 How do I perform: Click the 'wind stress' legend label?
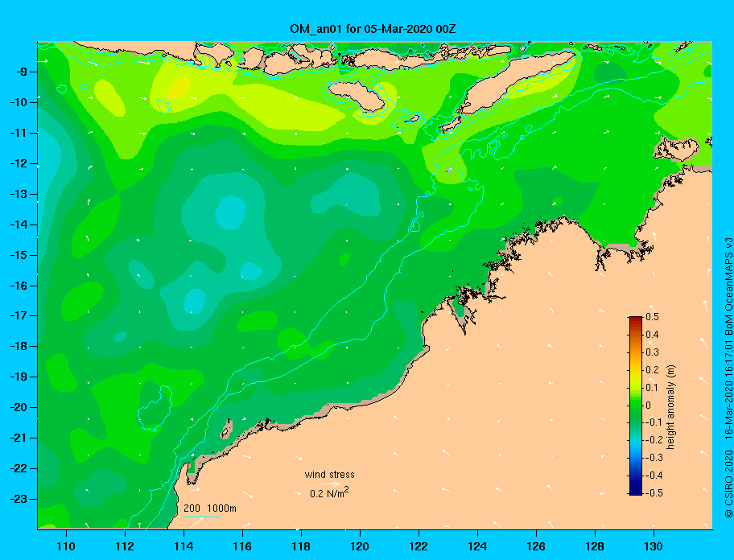point(329,475)
